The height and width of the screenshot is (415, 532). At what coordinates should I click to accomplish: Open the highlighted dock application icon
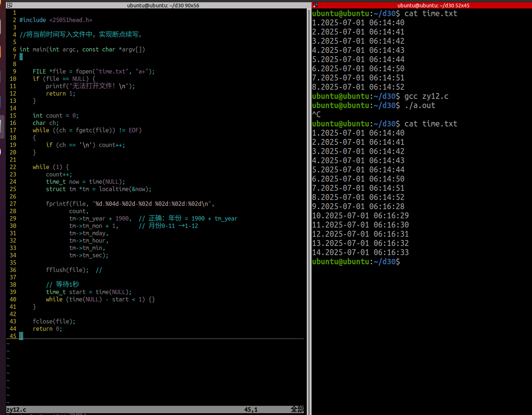2,126
